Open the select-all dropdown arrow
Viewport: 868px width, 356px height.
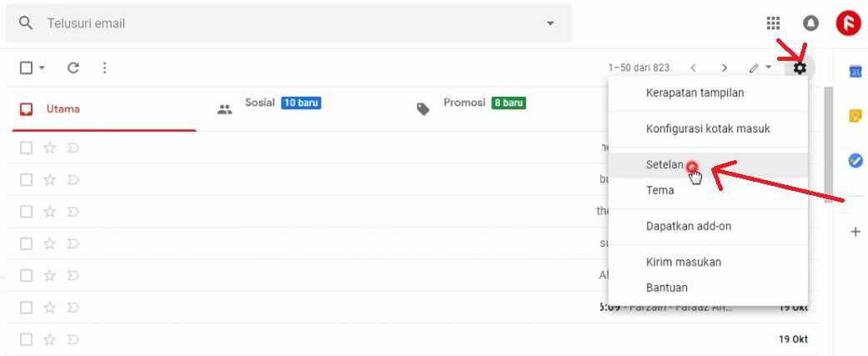pyautogui.click(x=43, y=68)
